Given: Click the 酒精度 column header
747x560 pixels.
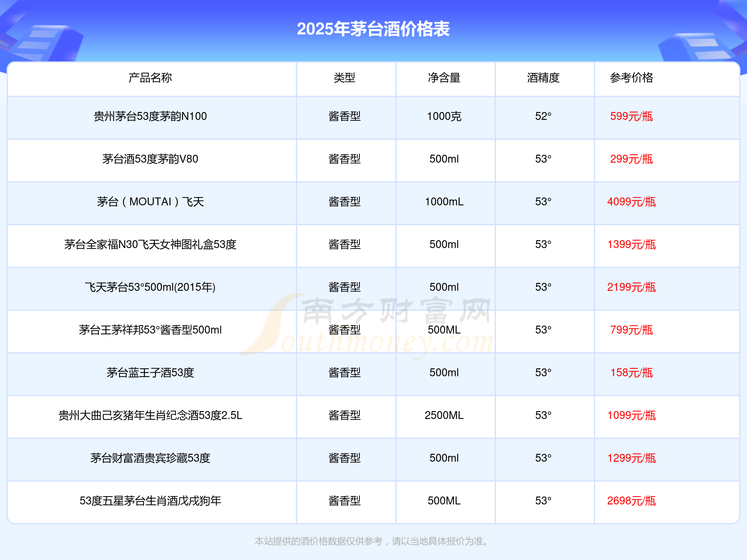Looking at the screenshot, I should coord(543,78).
